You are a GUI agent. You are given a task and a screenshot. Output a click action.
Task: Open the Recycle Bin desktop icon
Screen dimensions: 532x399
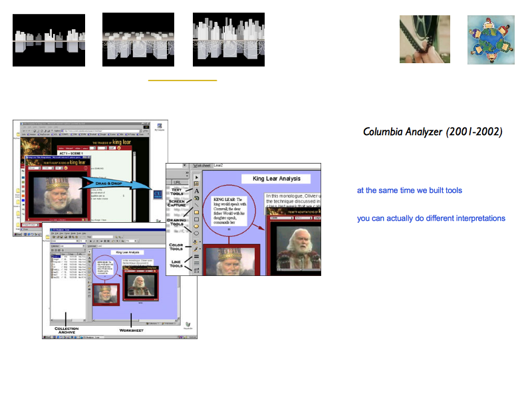tap(188, 325)
